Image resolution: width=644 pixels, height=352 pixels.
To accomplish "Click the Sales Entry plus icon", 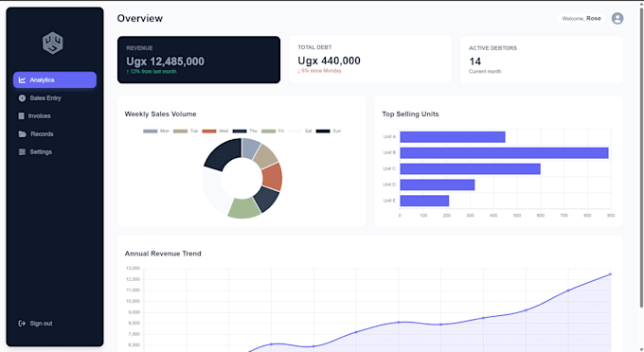I will coord(22,98).
